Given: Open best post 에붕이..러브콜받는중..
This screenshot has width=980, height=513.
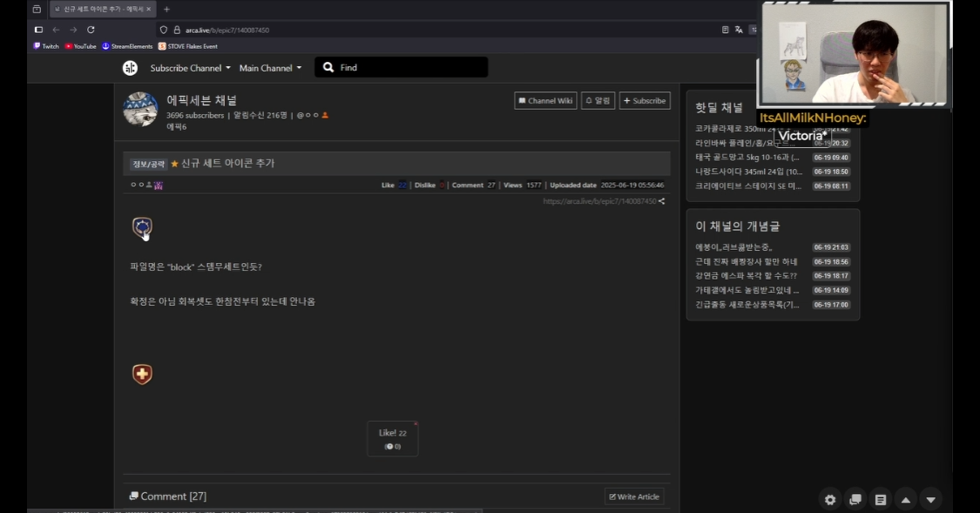Looking at the screenshot, I should pos(733,247).
